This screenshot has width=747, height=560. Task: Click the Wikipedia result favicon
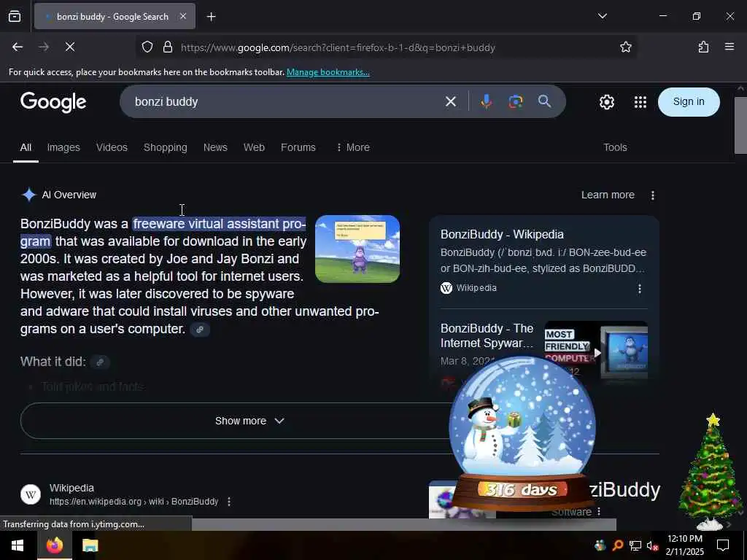(31, 494)
